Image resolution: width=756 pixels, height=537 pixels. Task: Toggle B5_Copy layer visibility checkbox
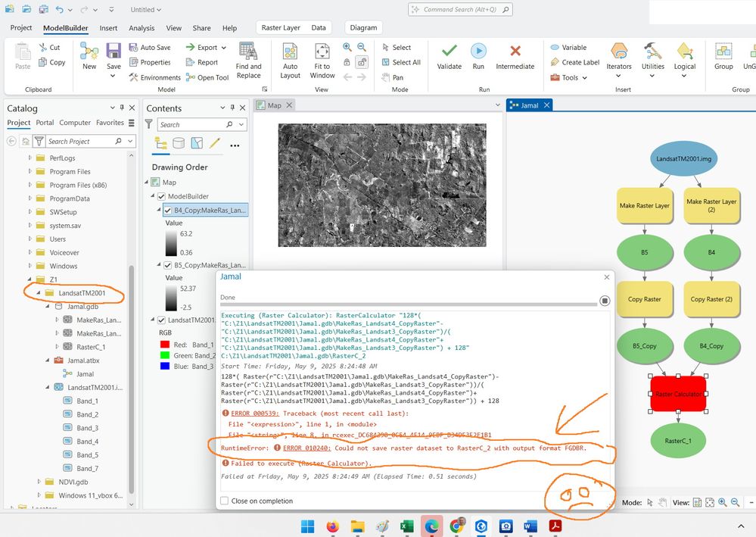pyautogui.click(x=168, y=265)
